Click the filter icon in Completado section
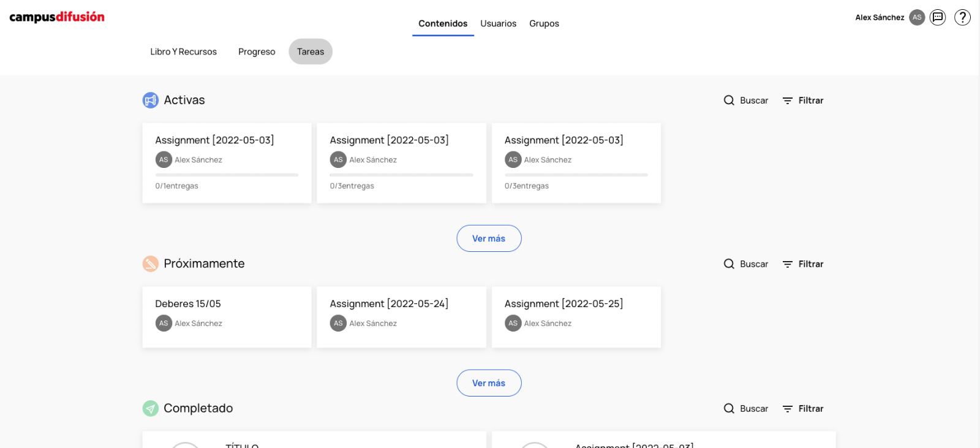 click(x=788, y=409)
